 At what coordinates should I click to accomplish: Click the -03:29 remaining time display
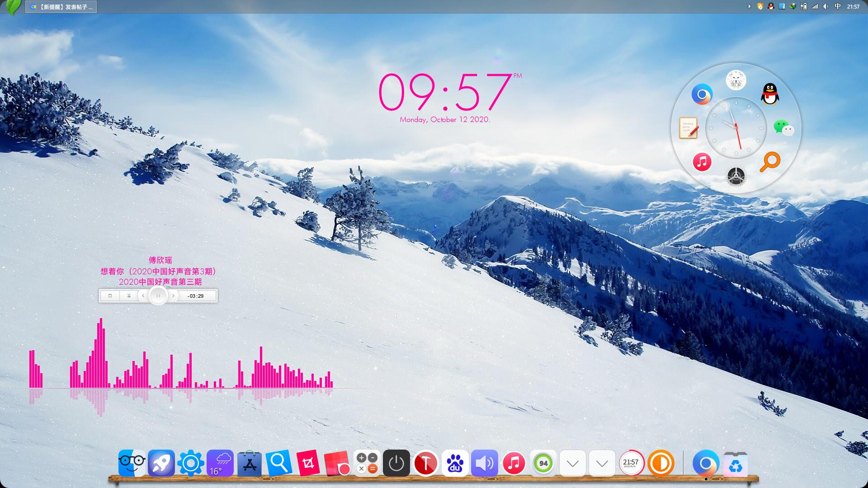pos(196,296)
